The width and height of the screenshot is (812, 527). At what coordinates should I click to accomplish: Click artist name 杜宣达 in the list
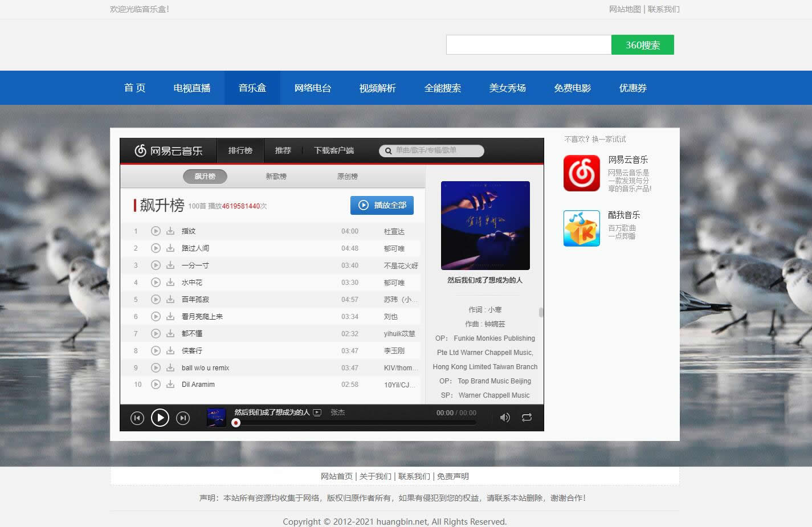click(394, 231)
